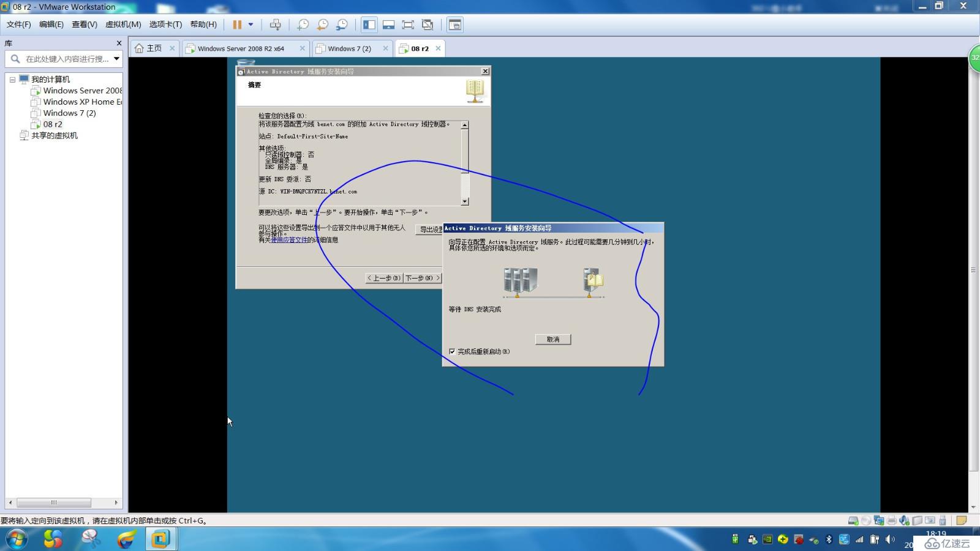This screenshot has width=980, height=551.
Task: Open the Windows Start menu
Action: 17,539
